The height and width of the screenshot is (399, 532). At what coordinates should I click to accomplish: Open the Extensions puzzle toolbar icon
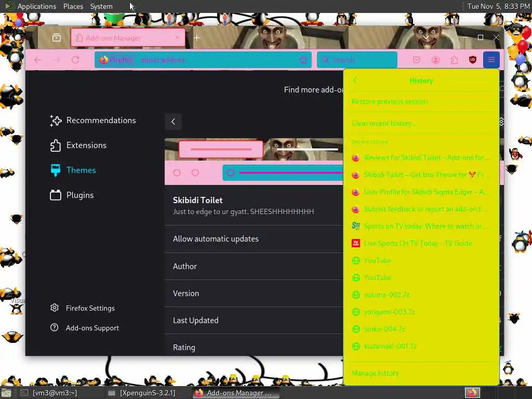click(x=454, y=60)
